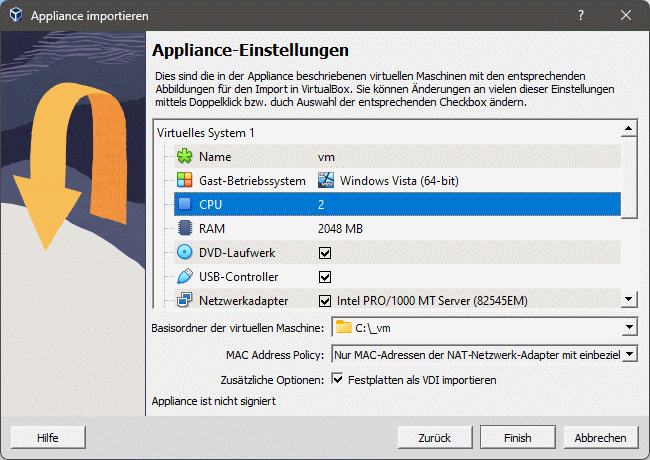
Task: Click the scroll down arrow of settings list
Action: click(629, 299)
